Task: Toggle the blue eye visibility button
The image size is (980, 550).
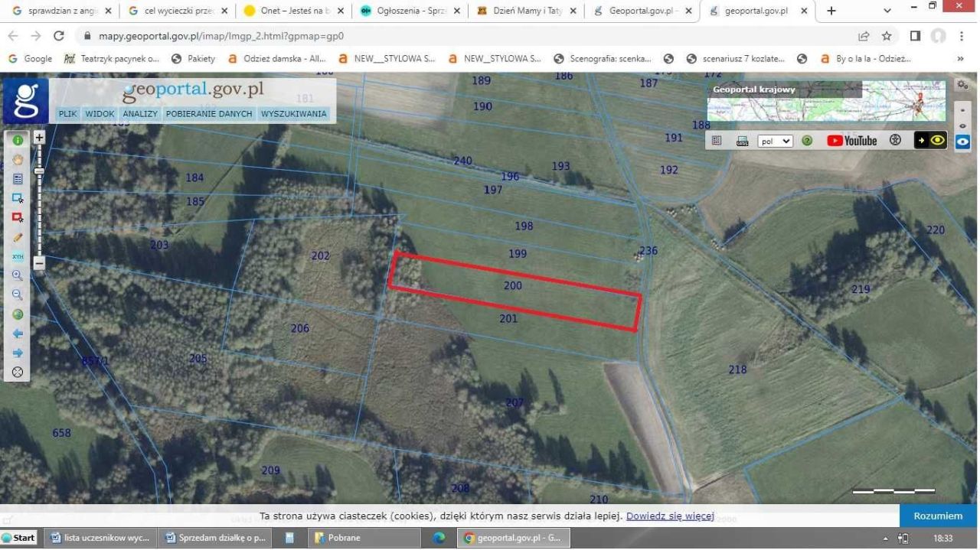Action: point(962,142)
